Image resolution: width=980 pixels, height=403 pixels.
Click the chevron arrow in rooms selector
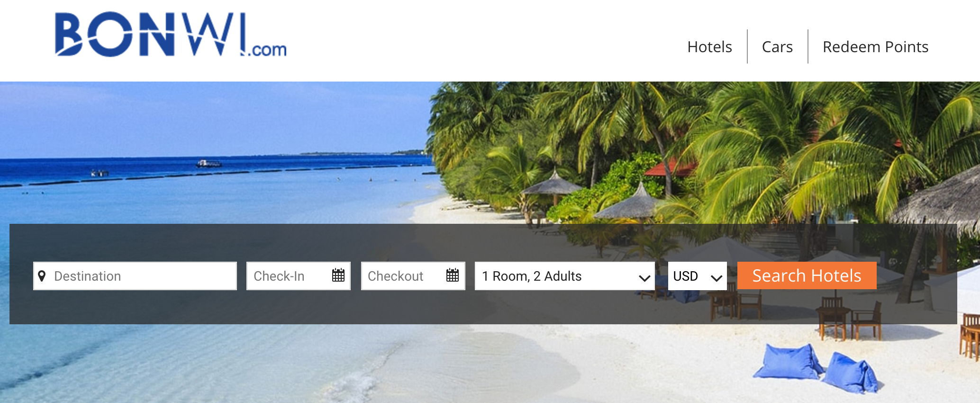[x=644, y=278]
